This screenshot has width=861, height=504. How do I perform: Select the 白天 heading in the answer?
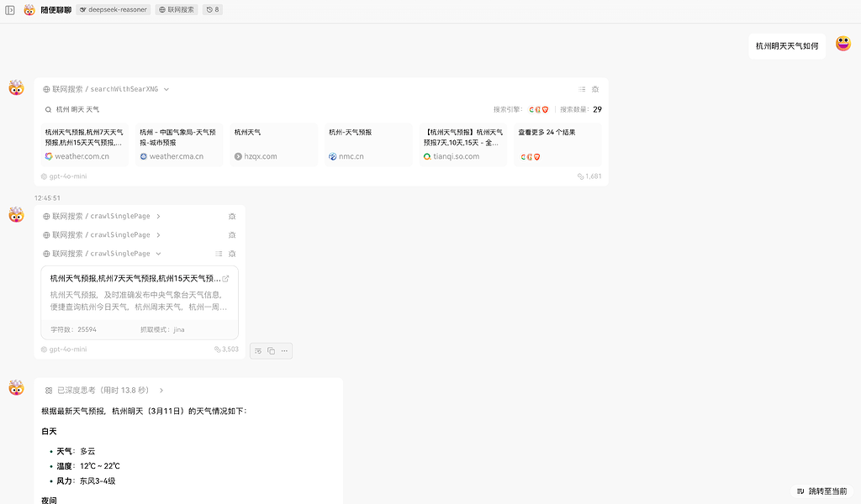click(x=49, y=432)
